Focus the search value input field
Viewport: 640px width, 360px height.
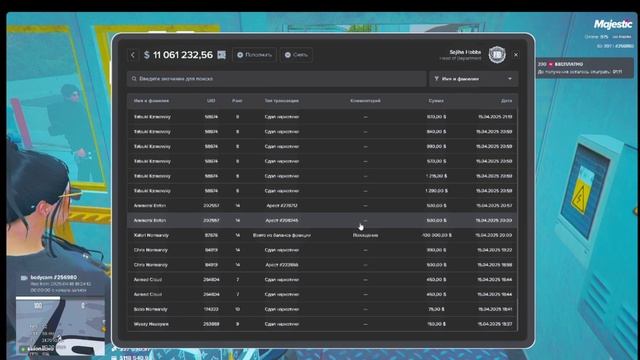277,78
